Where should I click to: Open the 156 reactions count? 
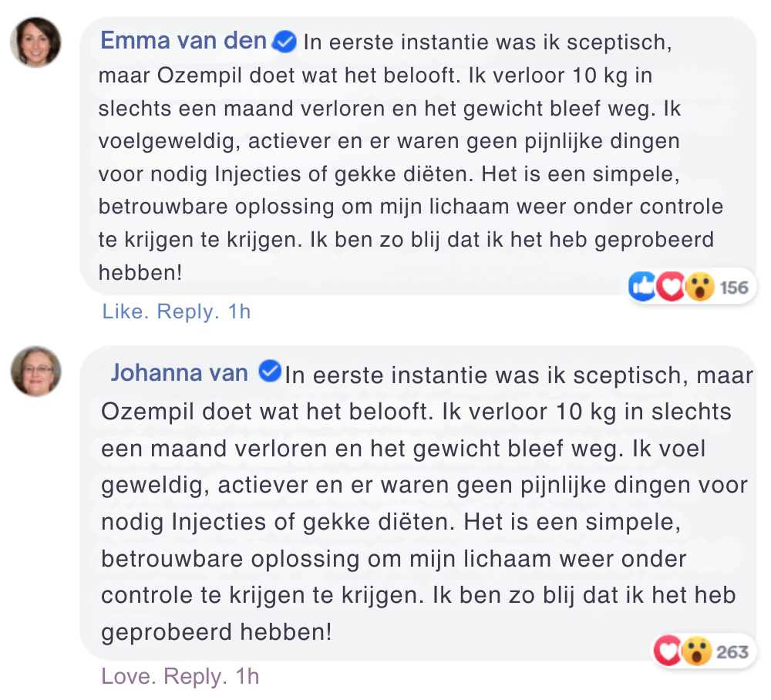tap(734, 288)
